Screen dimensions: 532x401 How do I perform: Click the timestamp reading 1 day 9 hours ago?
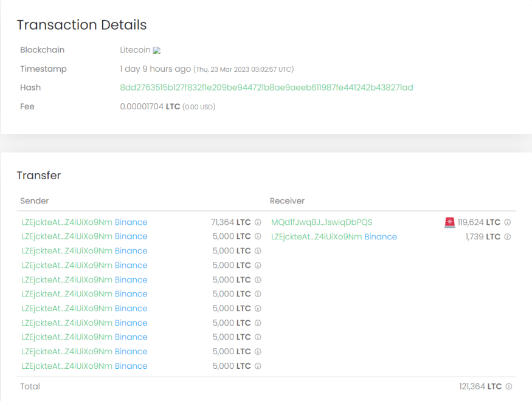pos(154,69)
